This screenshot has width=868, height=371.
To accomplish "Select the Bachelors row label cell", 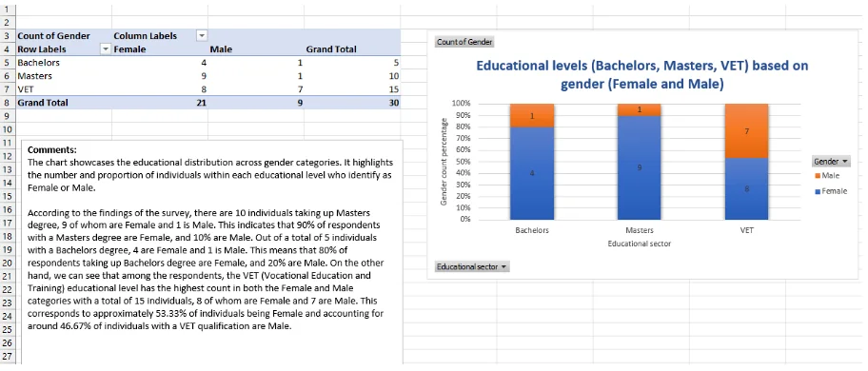I will [x=64, y=63].
